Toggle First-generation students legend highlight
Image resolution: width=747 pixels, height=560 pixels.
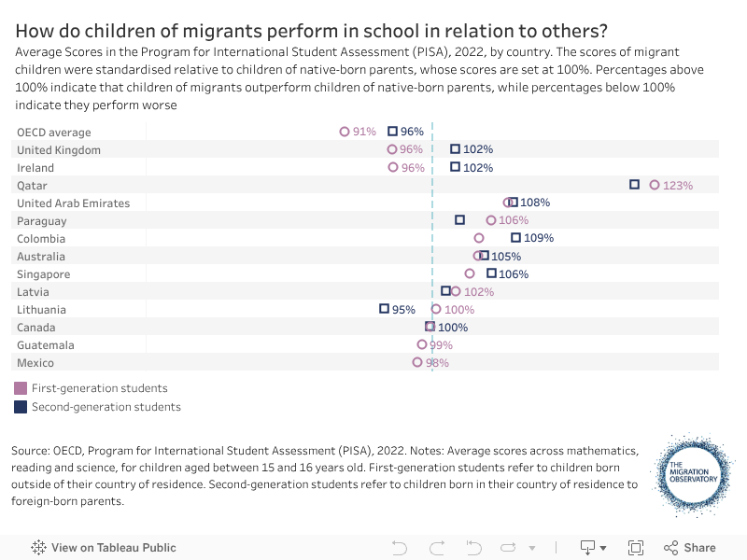coord(100,388)
